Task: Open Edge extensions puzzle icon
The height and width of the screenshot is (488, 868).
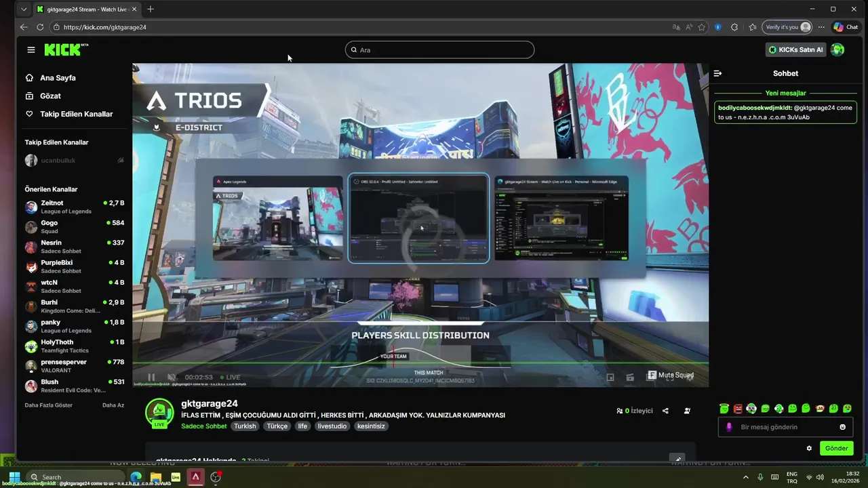Action: coord(734,27)
